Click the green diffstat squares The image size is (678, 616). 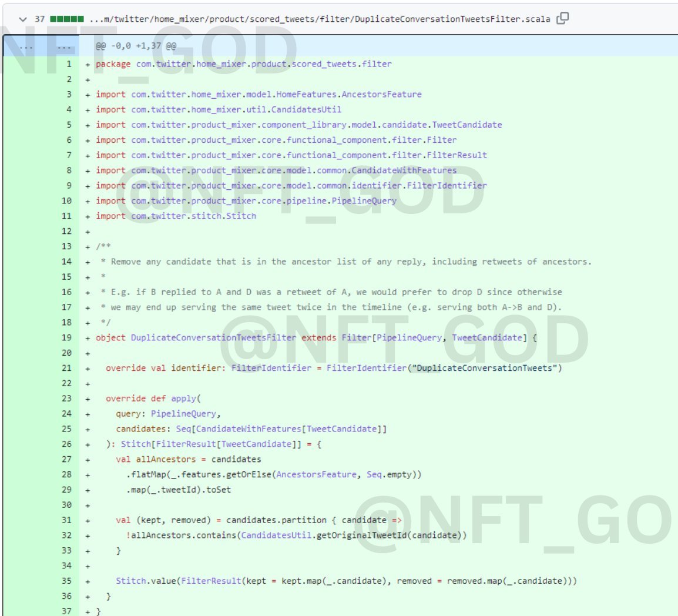coord(66,19)
